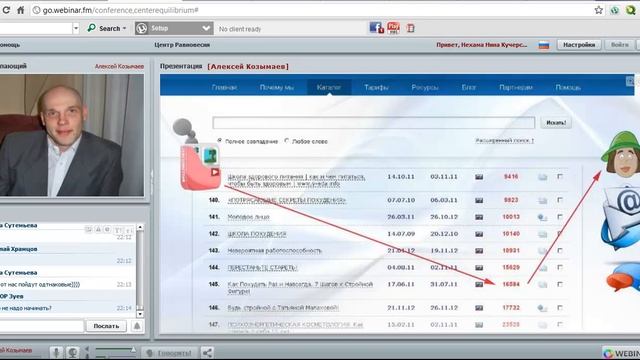Click the pink media folder icon

pyautogui.click(x=201, y=167)
